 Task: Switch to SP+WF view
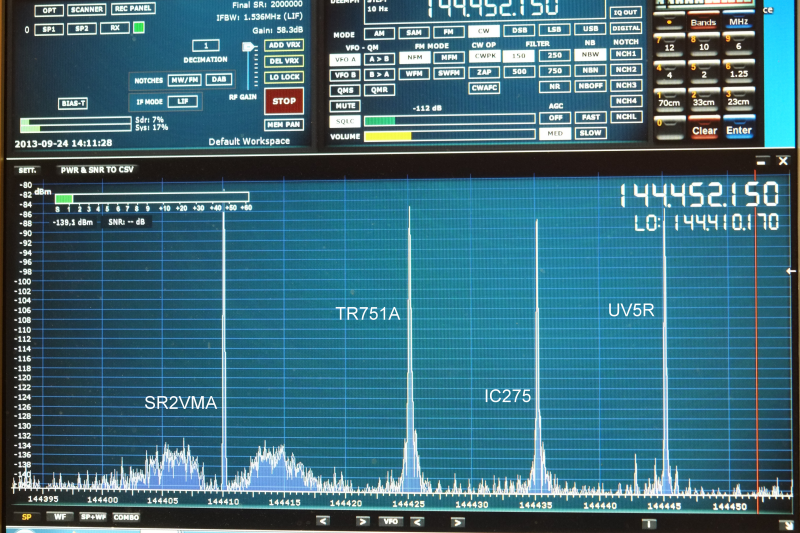tap(93, 517)
